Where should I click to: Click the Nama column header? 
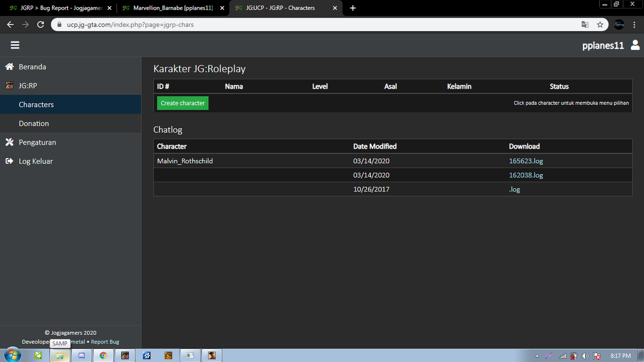tap(234, 87)
